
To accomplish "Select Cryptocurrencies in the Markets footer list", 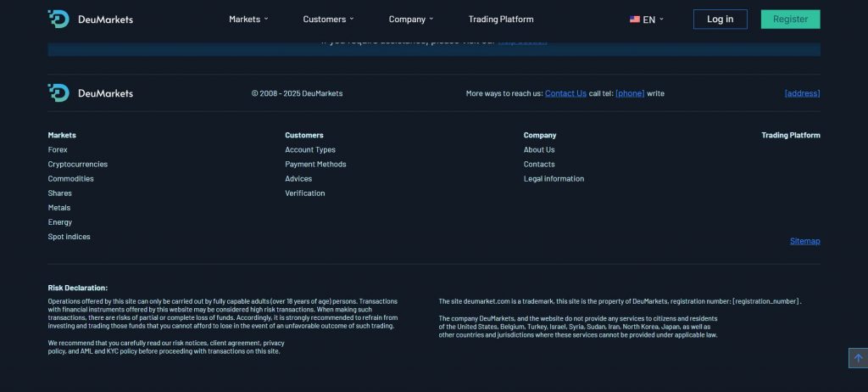I will point(78,164).
